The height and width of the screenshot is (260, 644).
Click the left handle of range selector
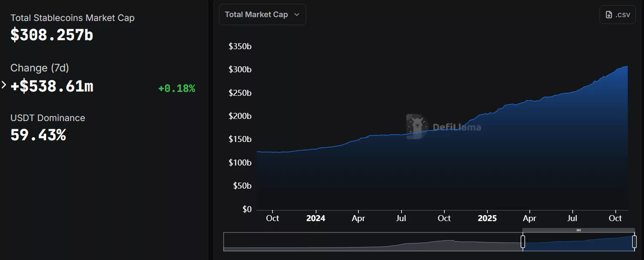coord(523,242)
